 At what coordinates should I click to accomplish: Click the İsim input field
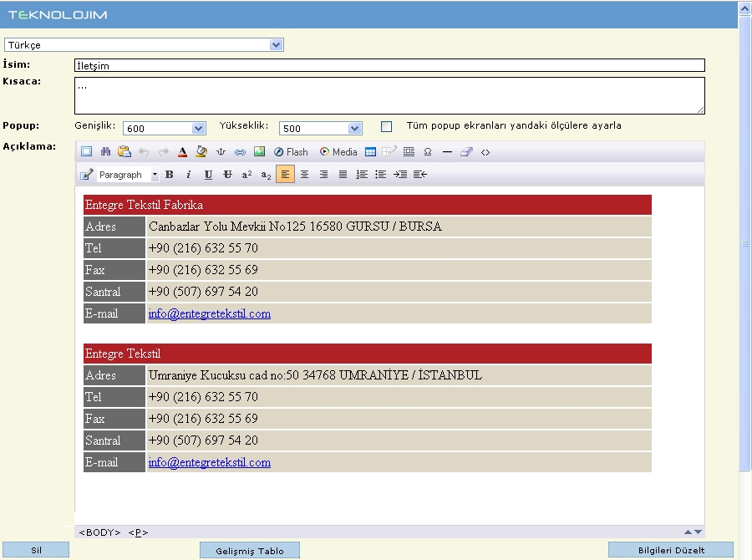click(x=389, y=66)
